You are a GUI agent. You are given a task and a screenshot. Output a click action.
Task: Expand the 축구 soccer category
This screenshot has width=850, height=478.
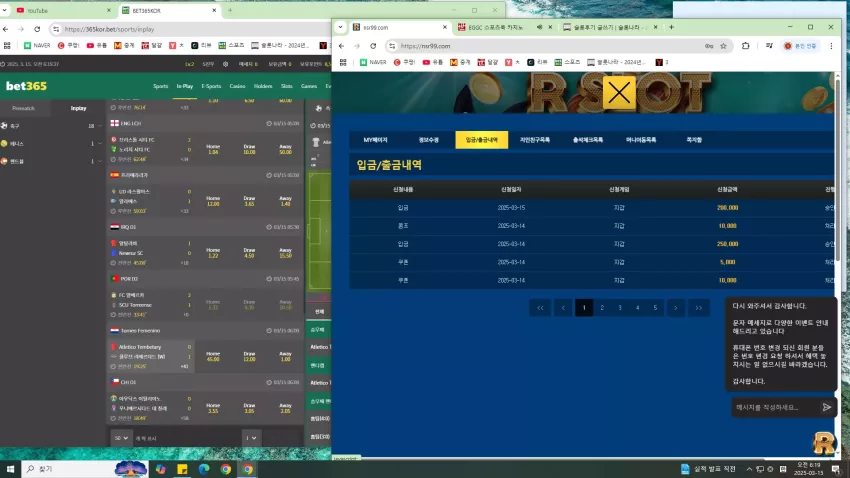pyautogui.click(x=51, y=126)
